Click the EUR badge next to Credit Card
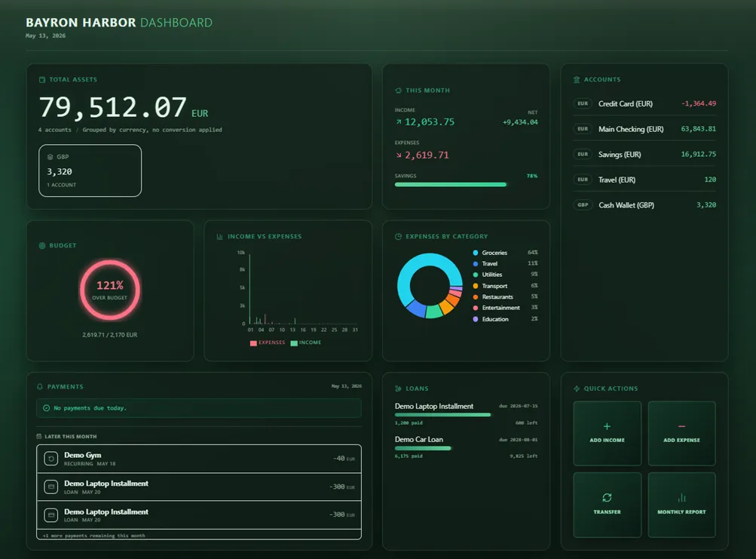The width and height of the screenshot is (756, 559). pos(583,104)
